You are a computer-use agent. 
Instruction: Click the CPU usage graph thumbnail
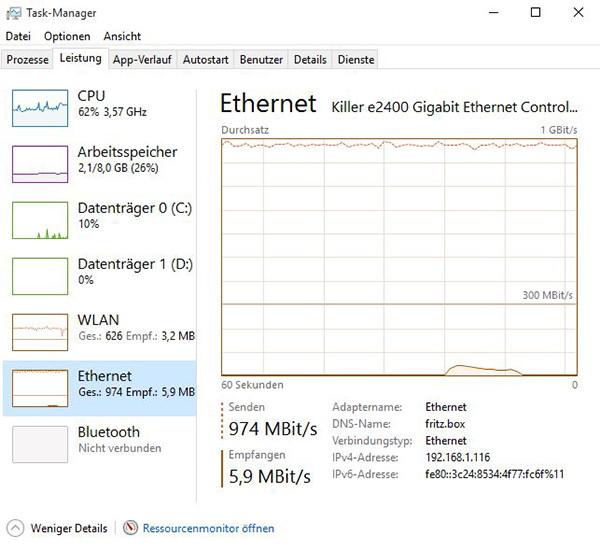tap(40, 108)
